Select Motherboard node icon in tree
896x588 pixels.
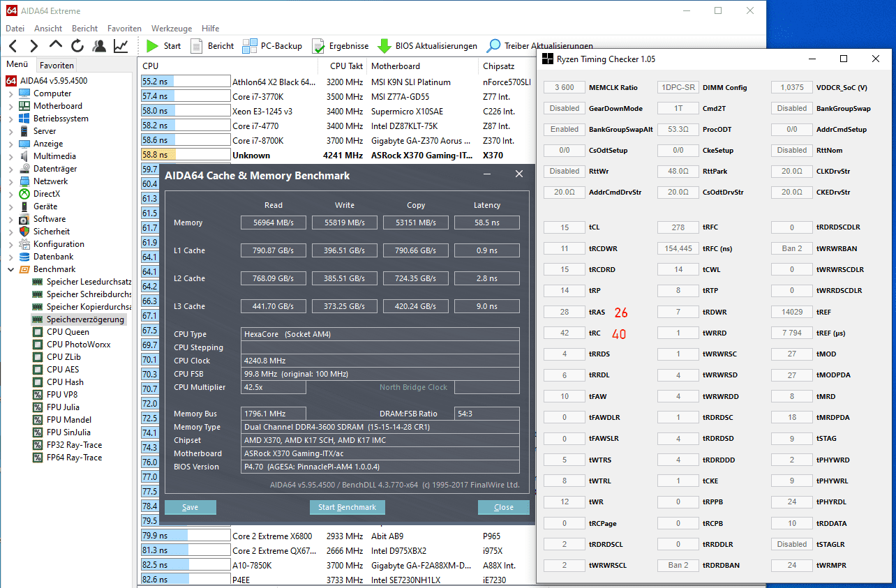(25, 106)
